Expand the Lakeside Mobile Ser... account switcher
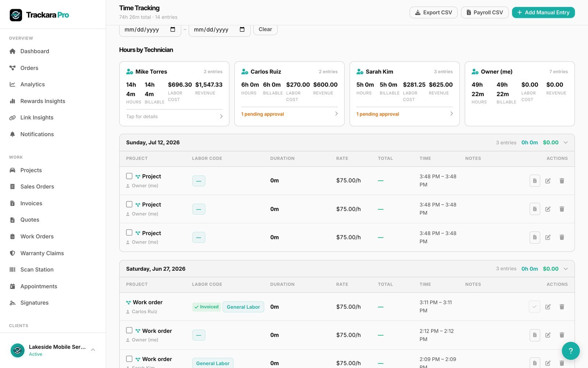The image size is (588, 368). (x=93, y=350)
